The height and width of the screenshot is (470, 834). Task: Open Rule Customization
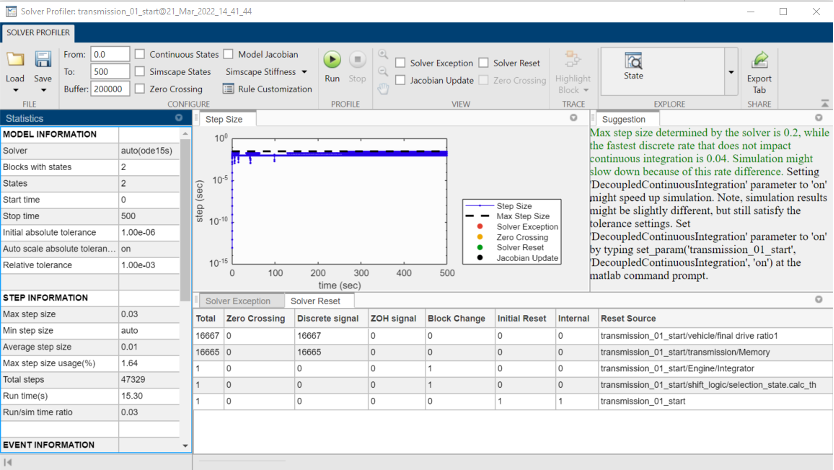[x=267, y=89]
